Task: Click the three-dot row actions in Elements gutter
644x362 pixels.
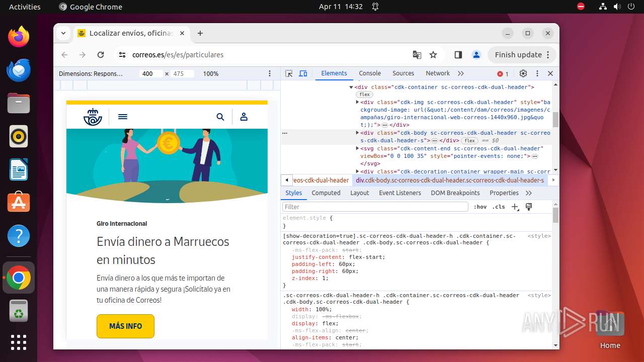Action: 285,133
